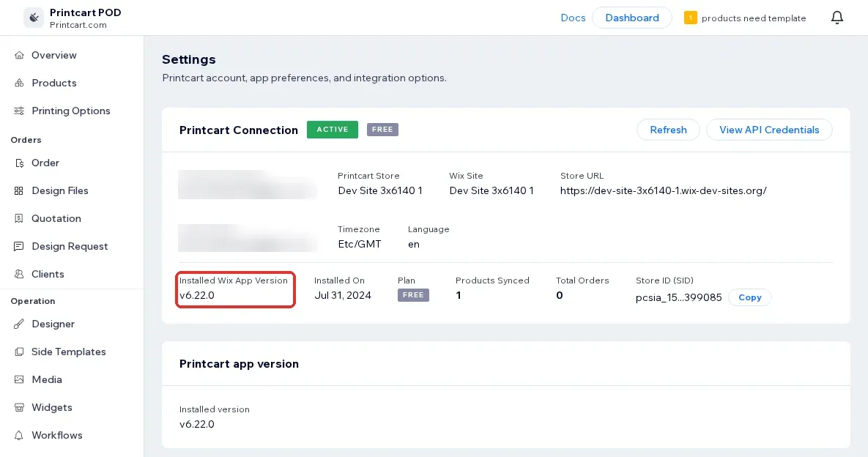The image size is (868, 457).
Task: Click the Wix Site name value
Action: tap(492, 190)
